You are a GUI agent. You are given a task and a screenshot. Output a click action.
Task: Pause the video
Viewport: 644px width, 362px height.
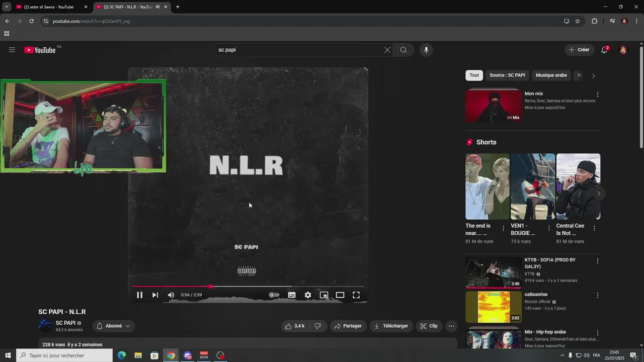tap(139, 295)
